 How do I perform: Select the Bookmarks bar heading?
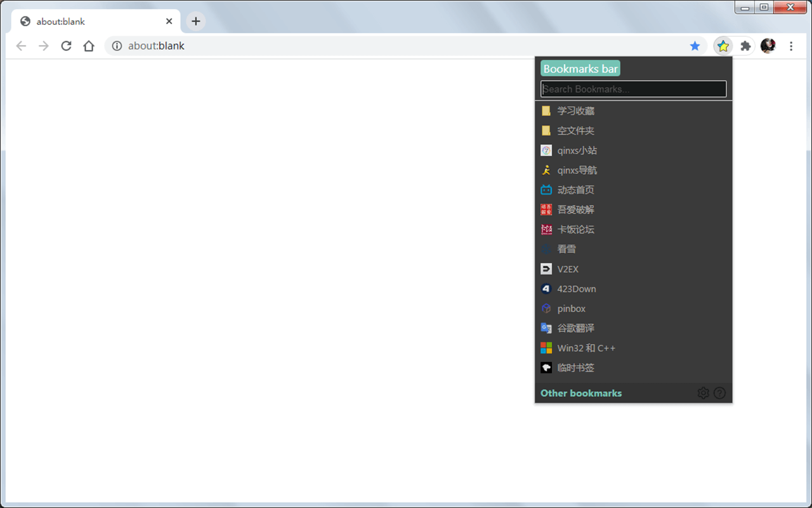[x=580, y=69]
